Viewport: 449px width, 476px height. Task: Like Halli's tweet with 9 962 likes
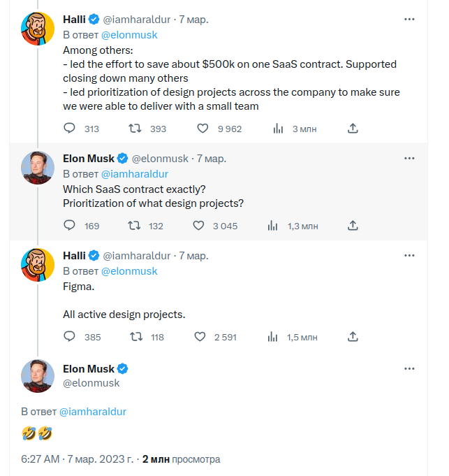[203, 129]
